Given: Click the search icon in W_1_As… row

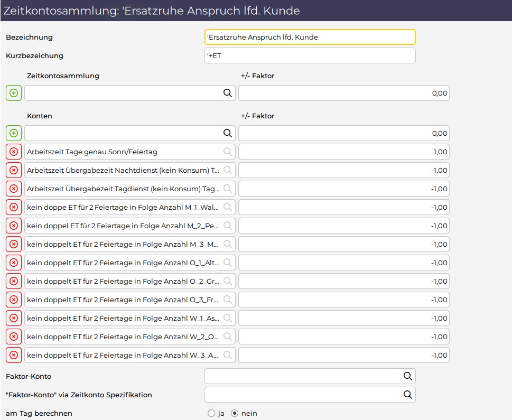Looking at the screenshot, I should 228,319.
